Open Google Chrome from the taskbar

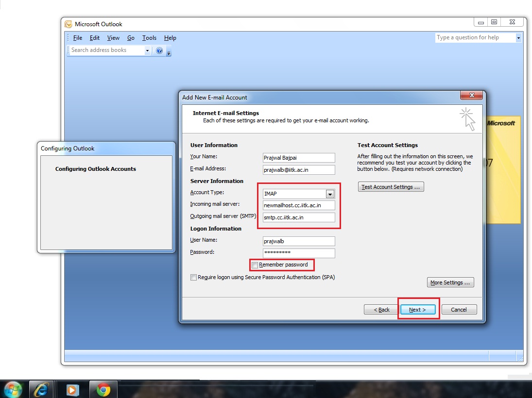click(x=103, y=390)
